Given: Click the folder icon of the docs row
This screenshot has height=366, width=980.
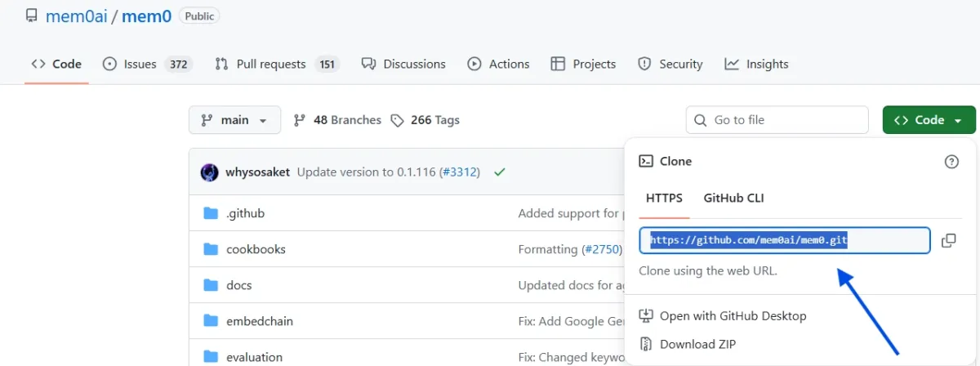Looking at the screenshot, I should pos(211,285).
